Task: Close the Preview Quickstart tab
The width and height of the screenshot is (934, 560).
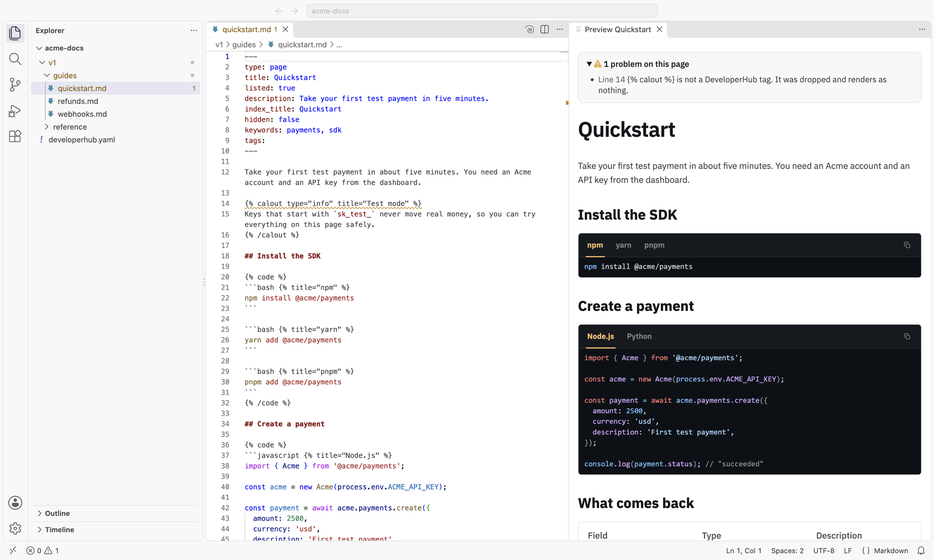Action: coord(659,29)
